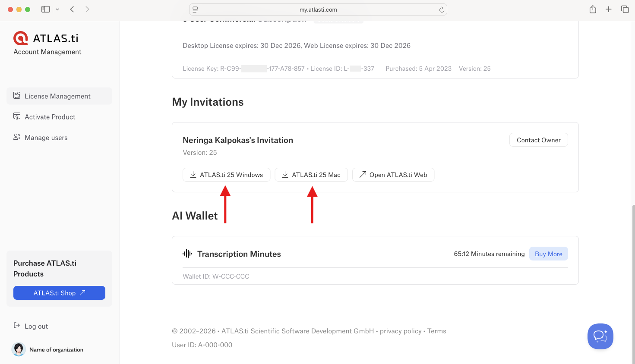This screenshot has width=635, height=364.
Task: Click the AI Wallet heading
Action: click(x=195, y=216)
